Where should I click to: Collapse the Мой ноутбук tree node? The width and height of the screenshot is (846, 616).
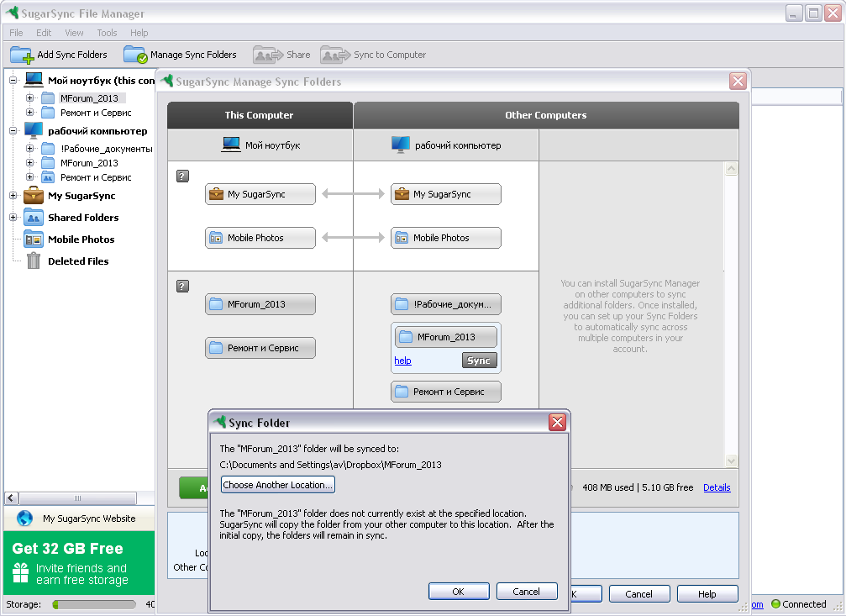tap(13, 80)
